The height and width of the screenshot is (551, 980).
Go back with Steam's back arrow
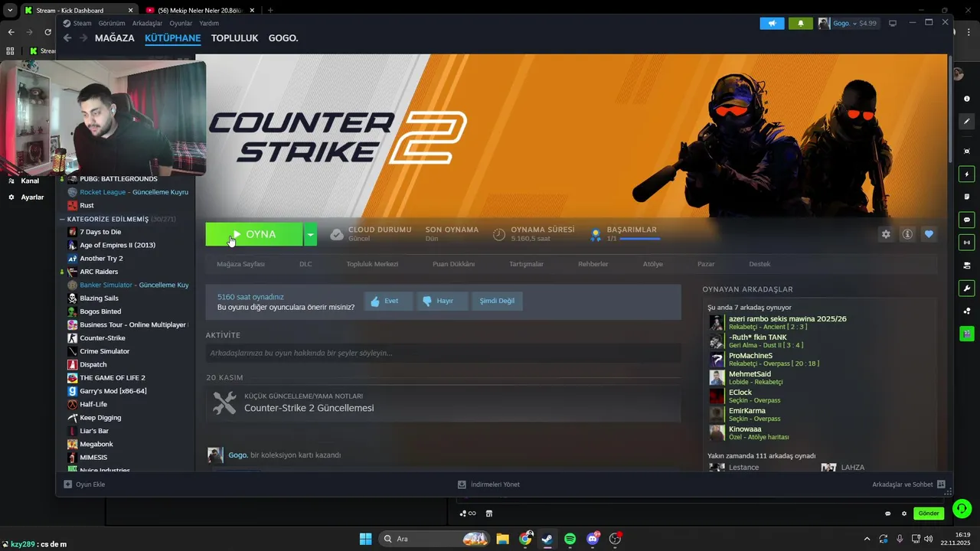(67, 37)
